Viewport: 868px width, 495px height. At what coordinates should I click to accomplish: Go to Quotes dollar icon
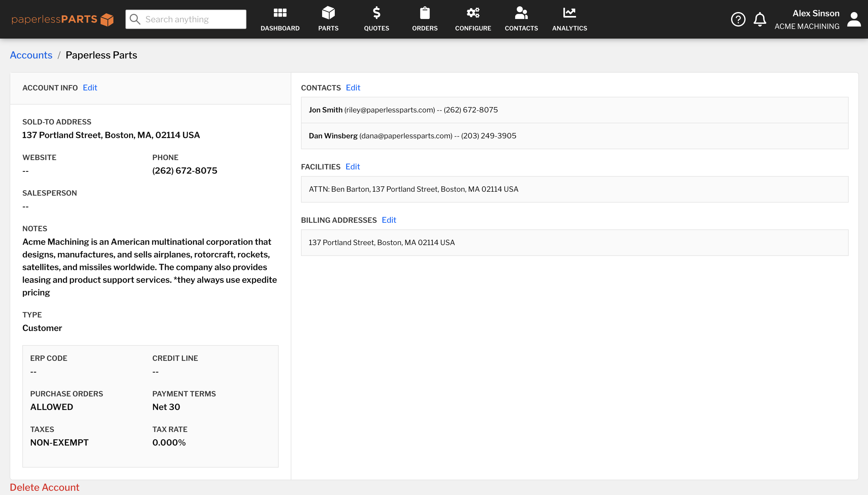click(376, 13)
